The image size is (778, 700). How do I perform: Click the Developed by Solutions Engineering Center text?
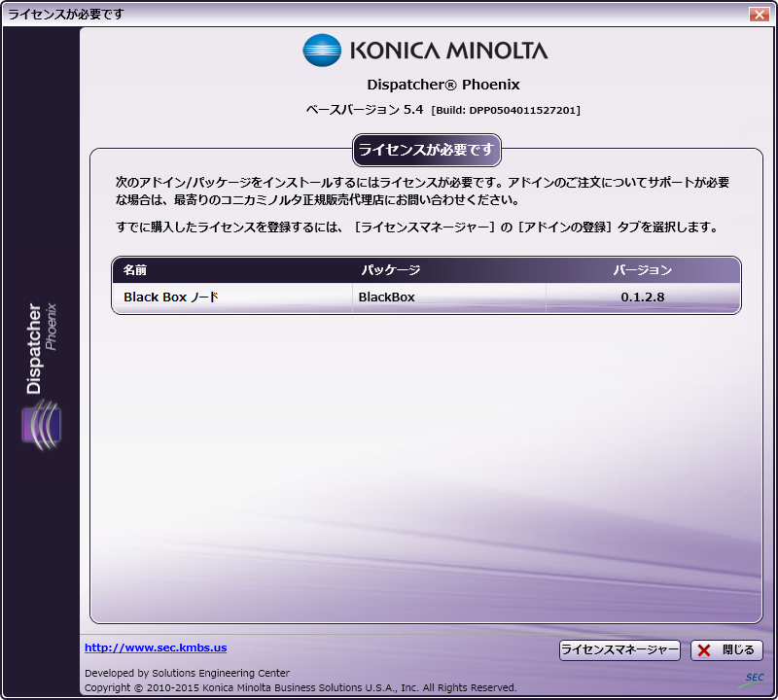[x=187, y=673]
